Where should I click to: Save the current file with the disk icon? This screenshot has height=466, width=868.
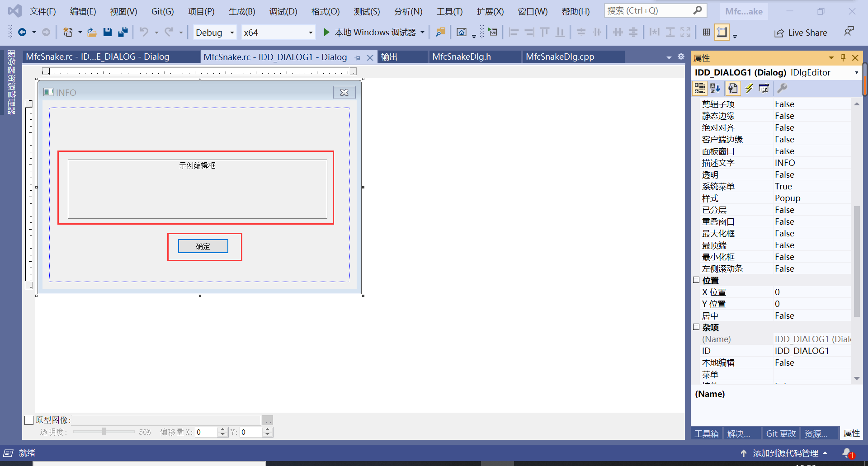coord(107,32)
